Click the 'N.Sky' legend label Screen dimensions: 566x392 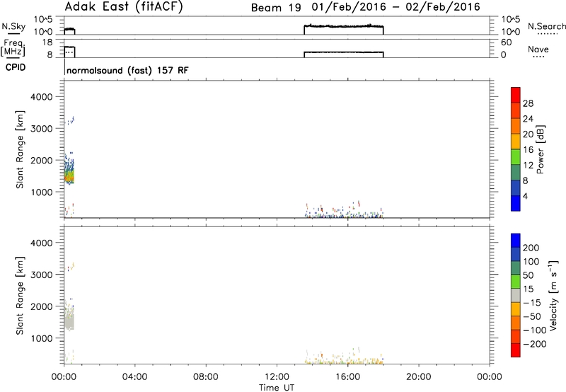(x=13, y=26)
